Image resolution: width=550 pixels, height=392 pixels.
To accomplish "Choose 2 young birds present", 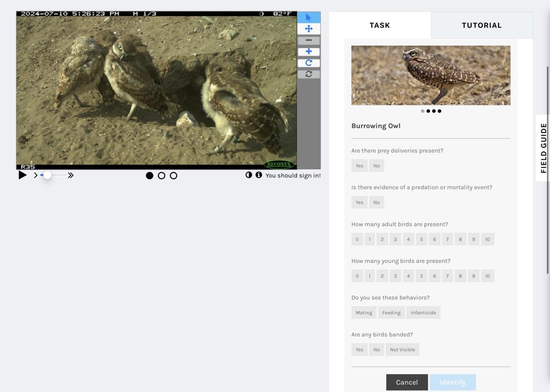I will tap(382, 276).
